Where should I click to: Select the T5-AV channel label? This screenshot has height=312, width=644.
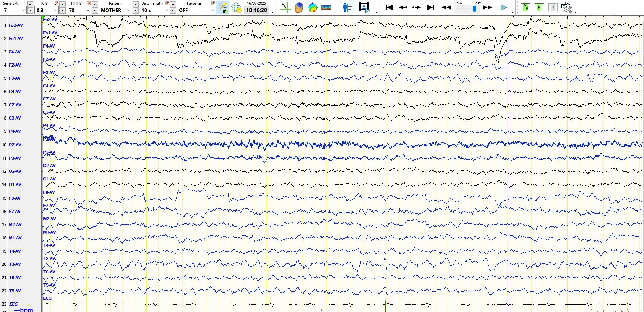pos(15,291)
